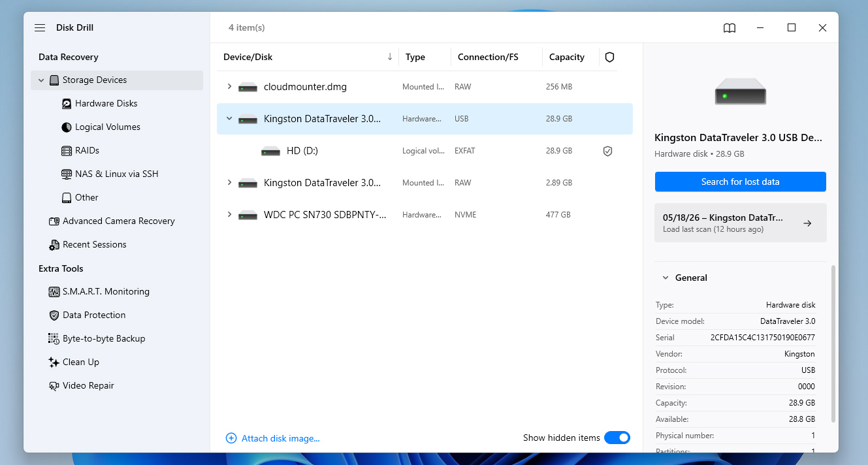
Task: Click the NVME connection cell
Action: click(464, 215)
